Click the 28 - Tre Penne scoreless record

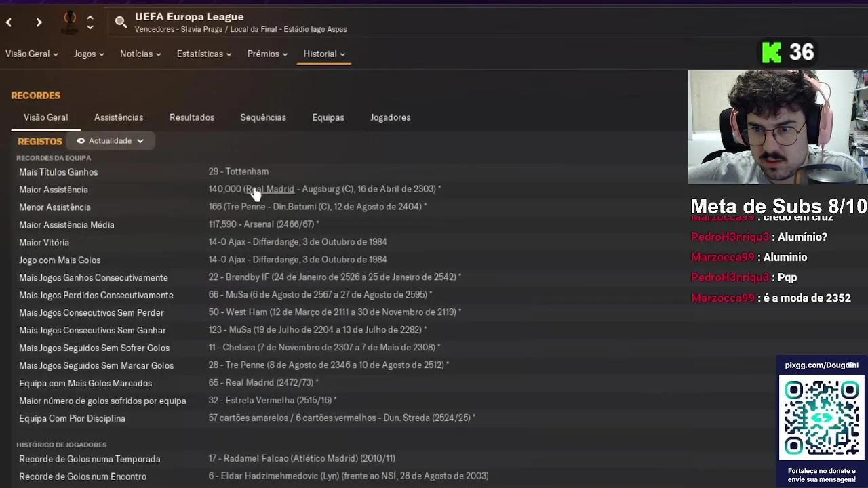[x=329, y=365]
